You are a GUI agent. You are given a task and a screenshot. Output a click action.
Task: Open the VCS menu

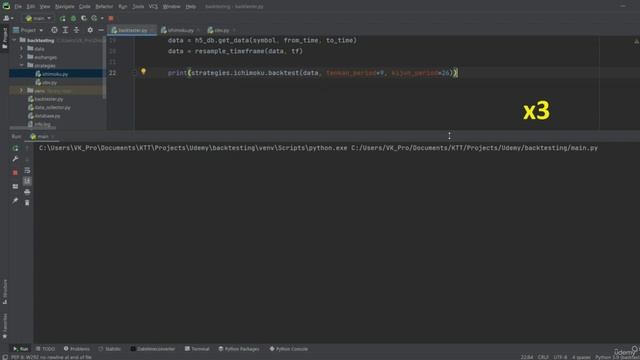153,7
